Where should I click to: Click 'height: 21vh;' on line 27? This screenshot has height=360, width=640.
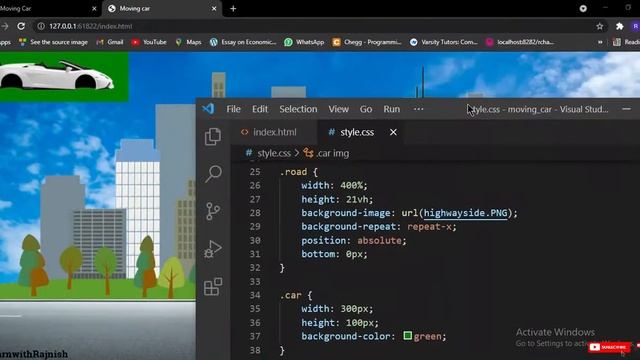point(337,199)
